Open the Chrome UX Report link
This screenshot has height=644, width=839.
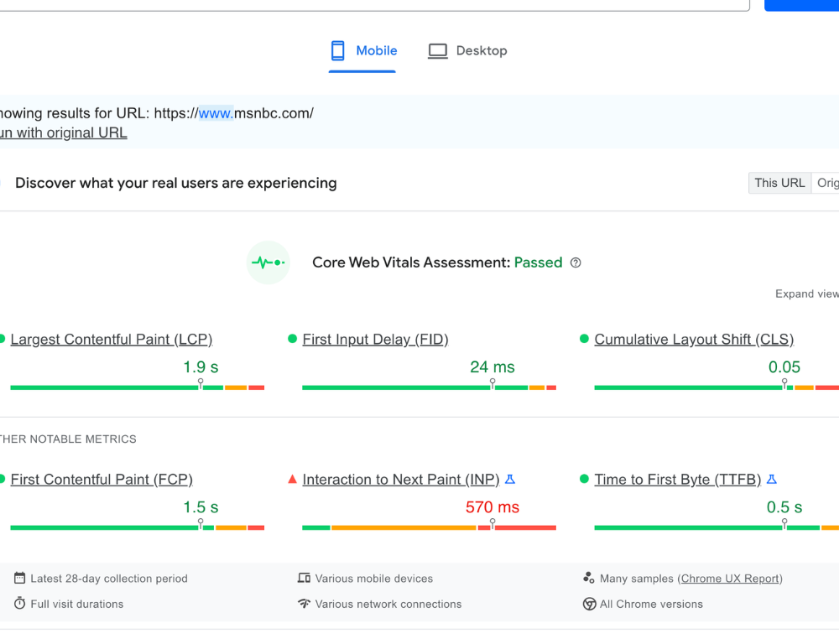731,579
